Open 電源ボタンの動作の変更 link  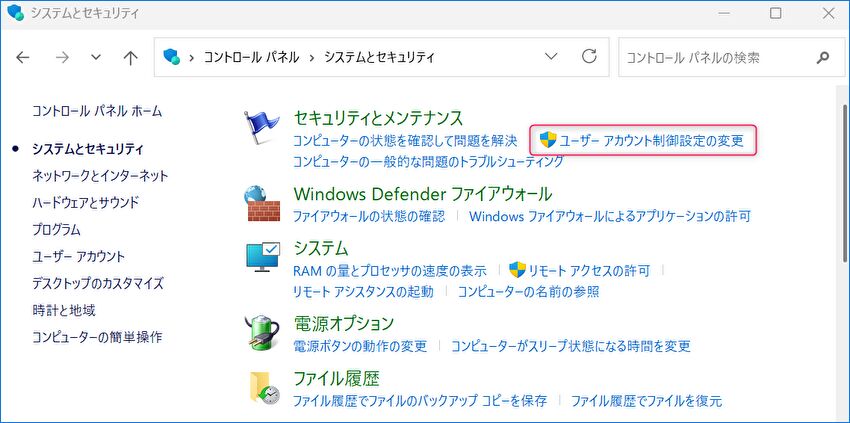(x=359, y=346)
